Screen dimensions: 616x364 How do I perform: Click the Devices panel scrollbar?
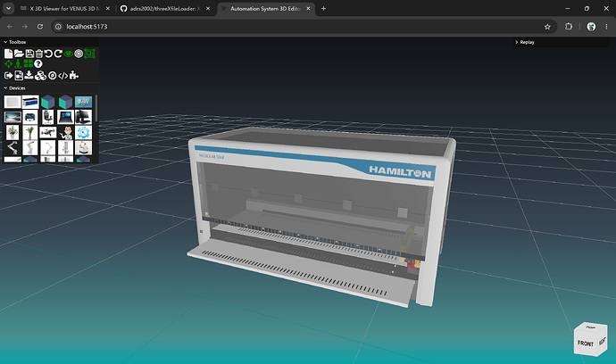click(96, 108)
